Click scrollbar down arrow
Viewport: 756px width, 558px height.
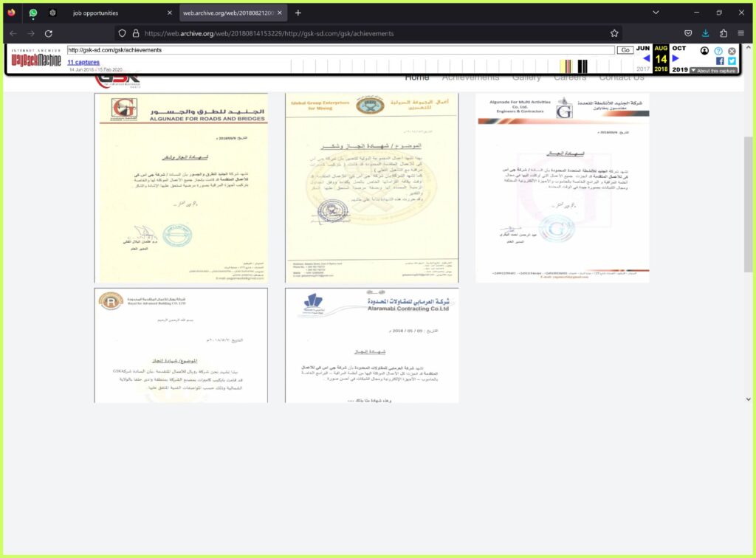click(x=749, y=399)
